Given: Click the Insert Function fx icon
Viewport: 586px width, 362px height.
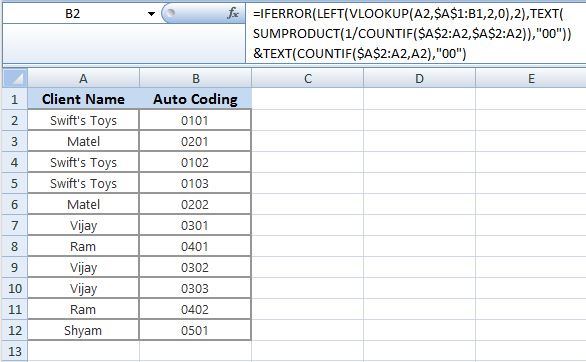Looking at the screenshot, I should click(232, 13).
